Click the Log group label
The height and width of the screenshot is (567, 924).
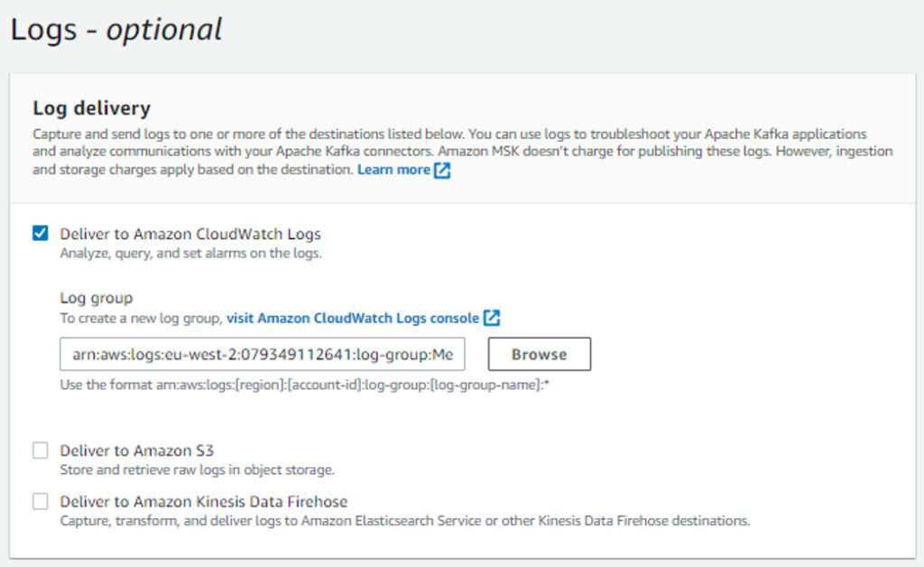click(x=96, y=298)
